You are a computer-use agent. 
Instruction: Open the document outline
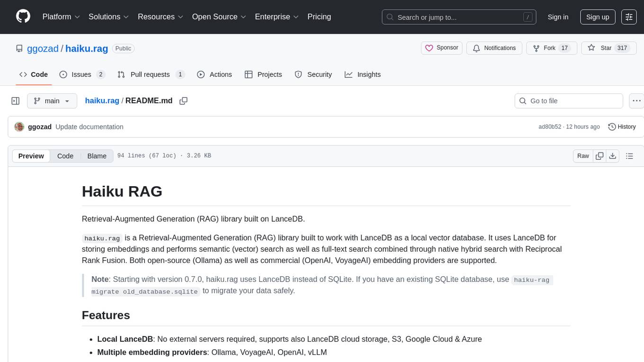coord(629,156)
